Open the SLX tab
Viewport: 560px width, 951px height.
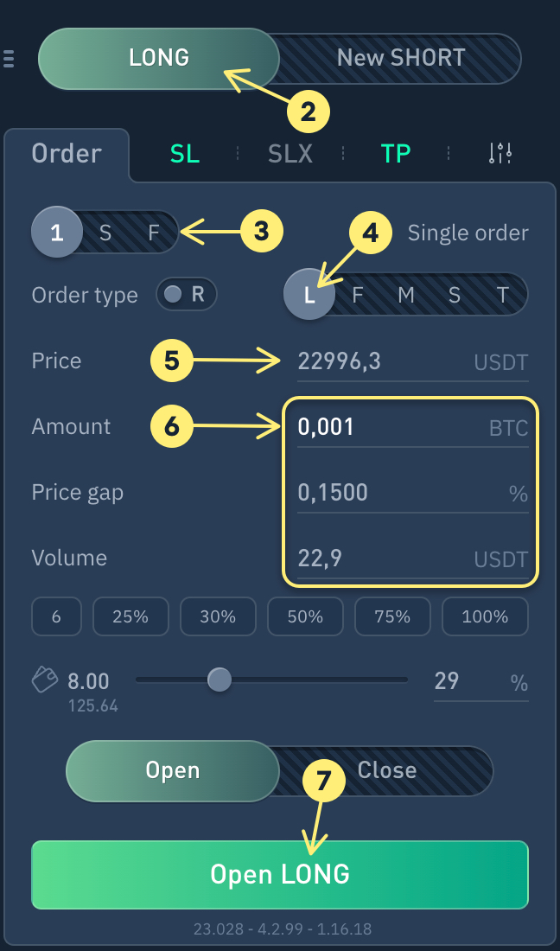(x=290, y=154)
